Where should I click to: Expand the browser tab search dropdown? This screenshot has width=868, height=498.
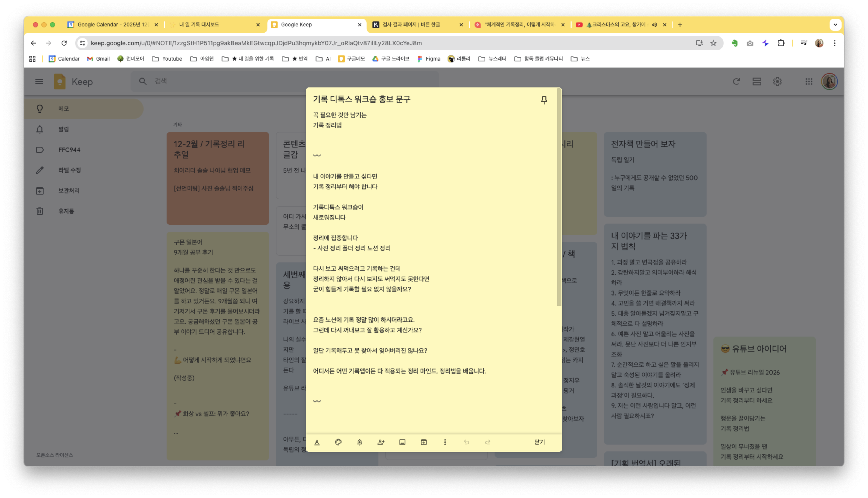click(835, 25)
